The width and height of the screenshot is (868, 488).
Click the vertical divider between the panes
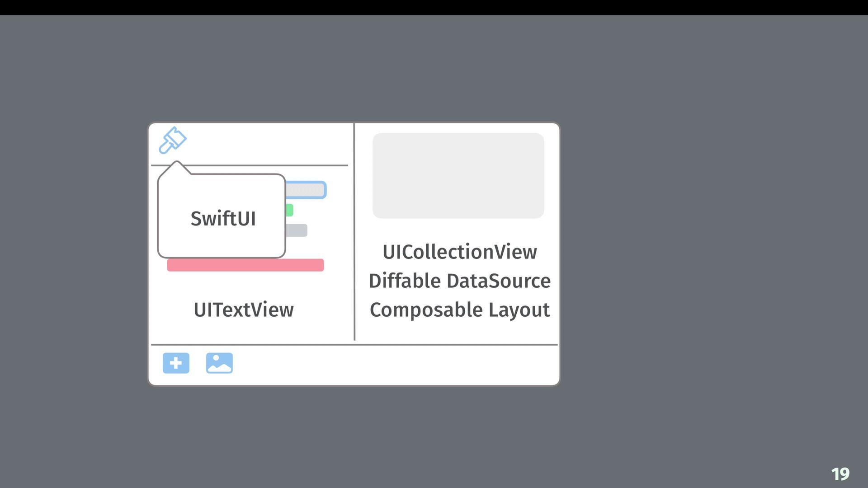(354, 231)
